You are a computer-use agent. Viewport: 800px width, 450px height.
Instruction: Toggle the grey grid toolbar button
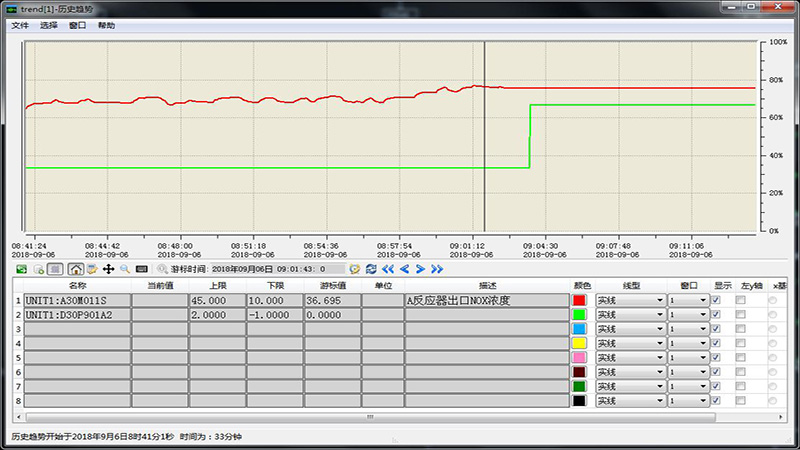click(x=55, y=269)
